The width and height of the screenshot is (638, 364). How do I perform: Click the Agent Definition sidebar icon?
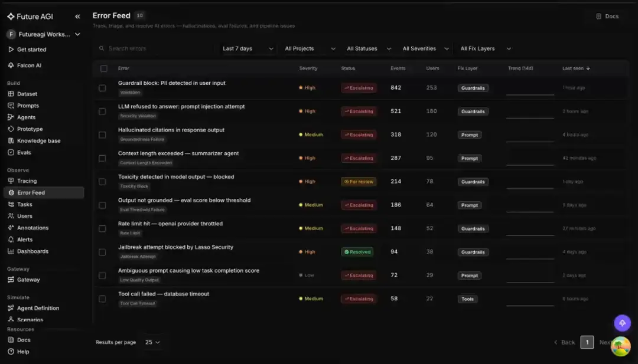[11, 309]
